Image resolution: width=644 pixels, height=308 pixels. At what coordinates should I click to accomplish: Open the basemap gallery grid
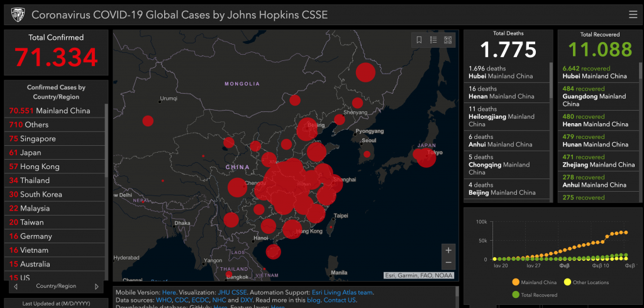(448, 40)
